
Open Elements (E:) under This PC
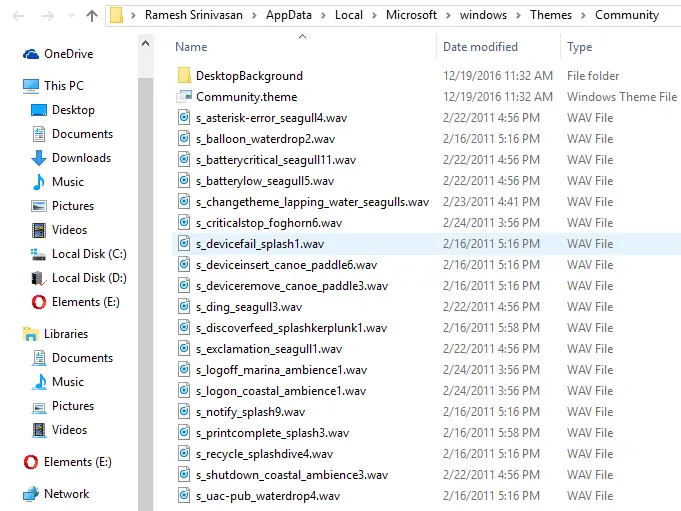pyautogui.click(x=86, y=302)
